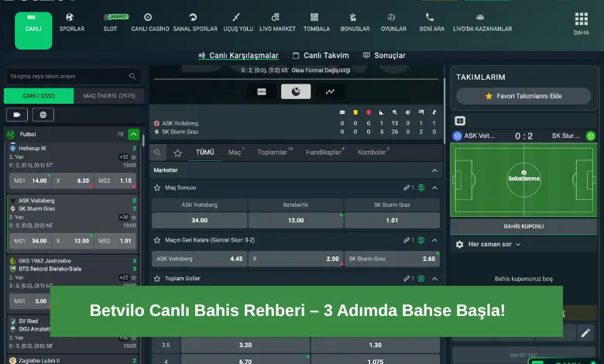Bet on ASK Voitsberg at 34.00 in Maç Sonucu
The image size is (604, 364).
[200, 220]
